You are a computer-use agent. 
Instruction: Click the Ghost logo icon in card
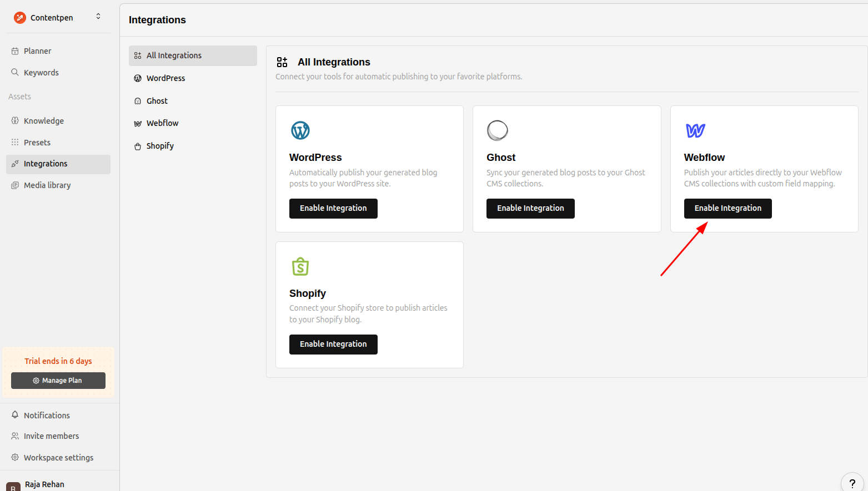497,130
